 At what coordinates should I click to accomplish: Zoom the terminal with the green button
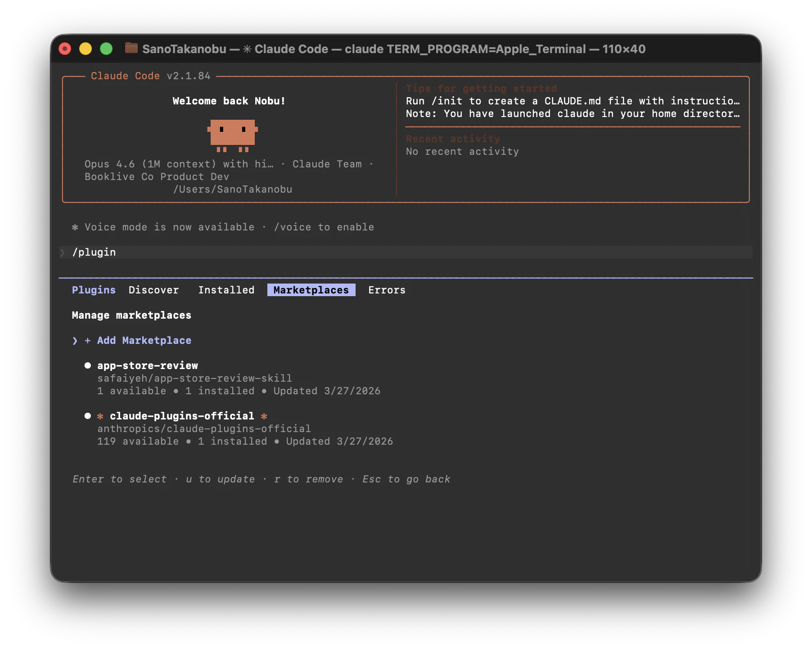click(106, 49)
